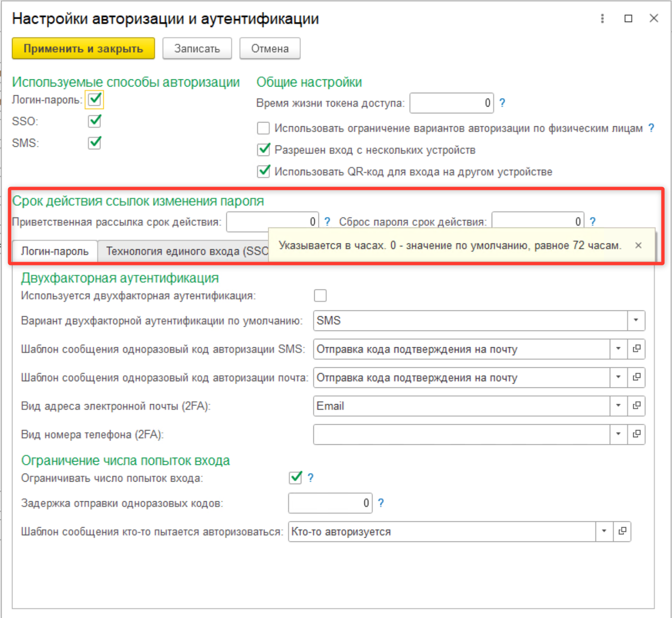Image resolution: width=672 pixels, height=618 pixels.
Task: Enable two-factor authentication checkbox
Action: pyautogui.click(x=320, y=296)
